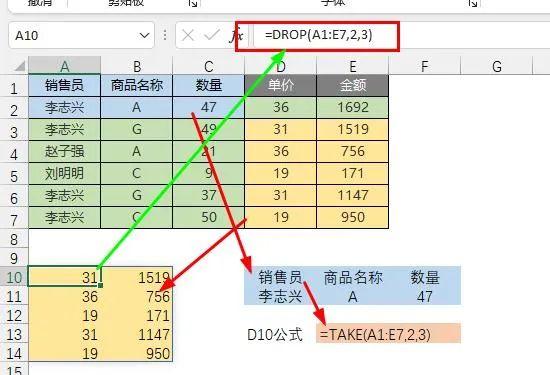Select cell E2 containing 1692
Screen dimensions: 550x375
pos(353,107)
